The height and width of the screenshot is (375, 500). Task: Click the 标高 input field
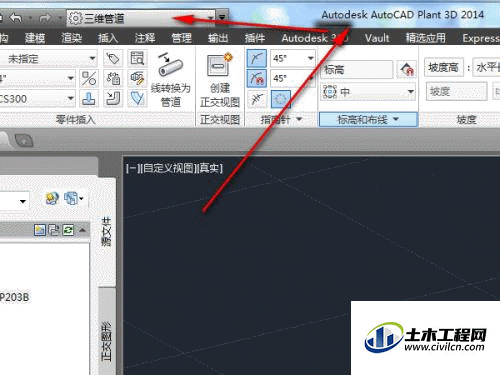coord(356,69)
